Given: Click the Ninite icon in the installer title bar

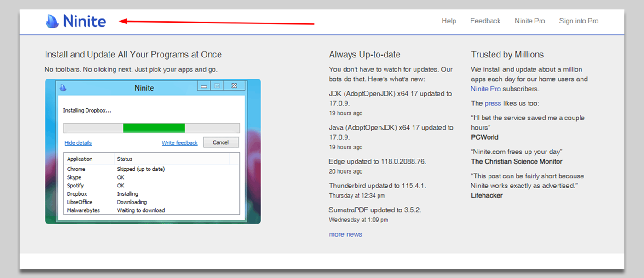Looking at the screenshot, I should (x=63, y=88).
